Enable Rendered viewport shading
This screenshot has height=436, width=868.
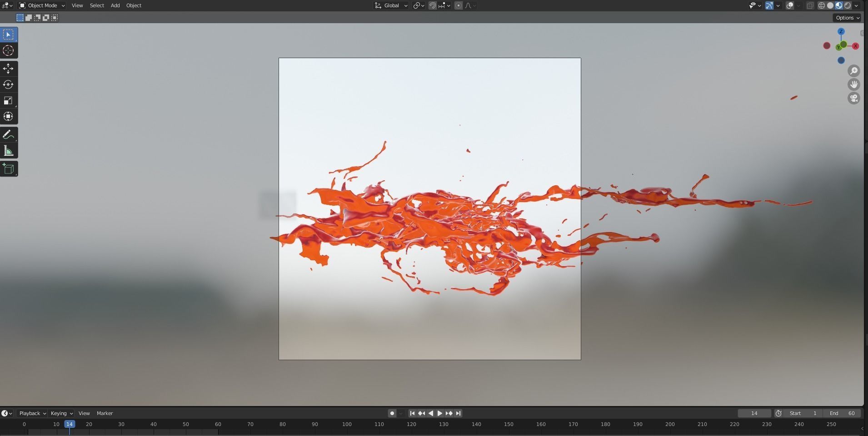coord(847,5)
